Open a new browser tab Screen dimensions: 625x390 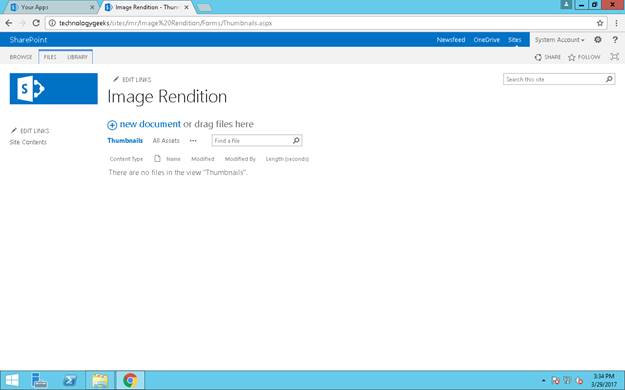204,8
